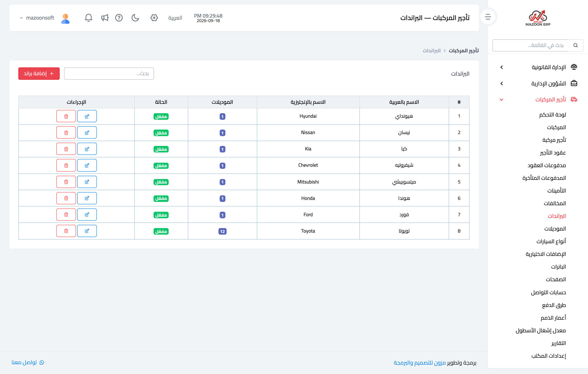Edit the Toyota brand

(87, 231)
